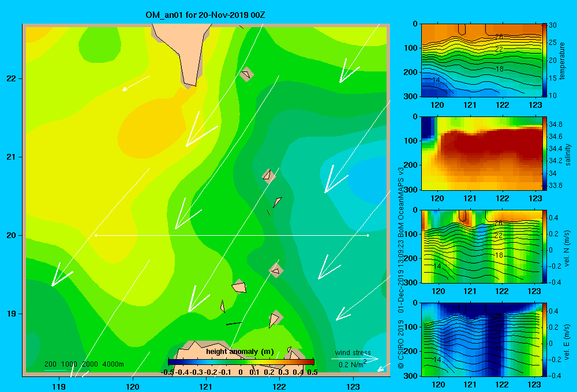Screen dimensions: 577x392
Task: Click longitude 120 on the main map axis
Action: (x=133, y=386)
